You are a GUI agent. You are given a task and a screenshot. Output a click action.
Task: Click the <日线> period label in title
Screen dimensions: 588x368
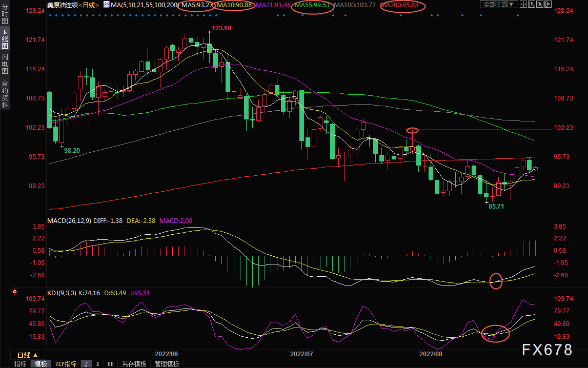(x=89, y=5)
